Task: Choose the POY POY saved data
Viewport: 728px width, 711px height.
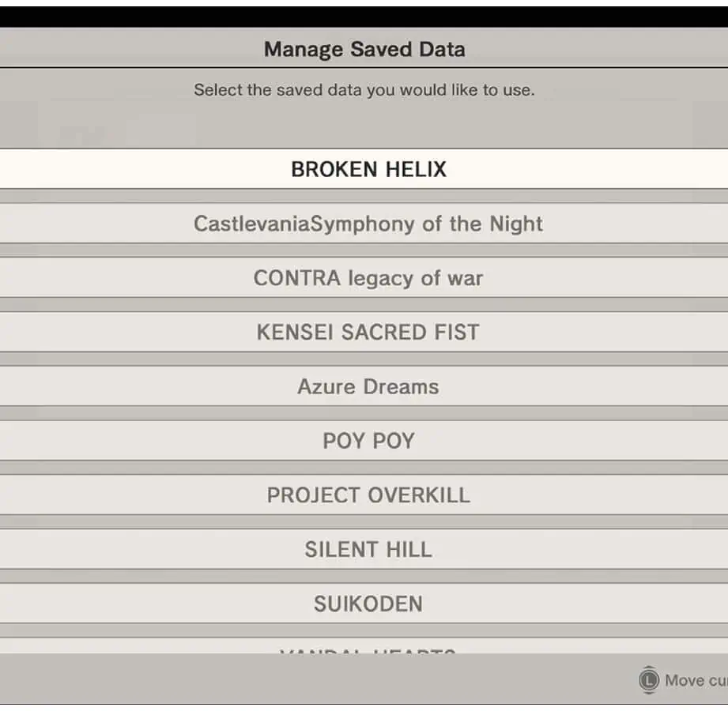Action: click(368, 441)
